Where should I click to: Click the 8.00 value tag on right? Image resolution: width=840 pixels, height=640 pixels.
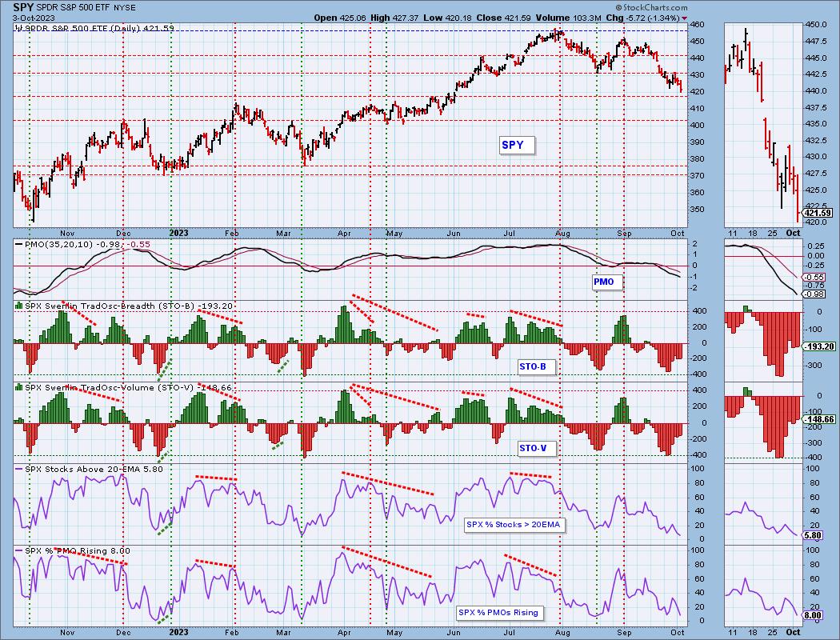(814, 615)
